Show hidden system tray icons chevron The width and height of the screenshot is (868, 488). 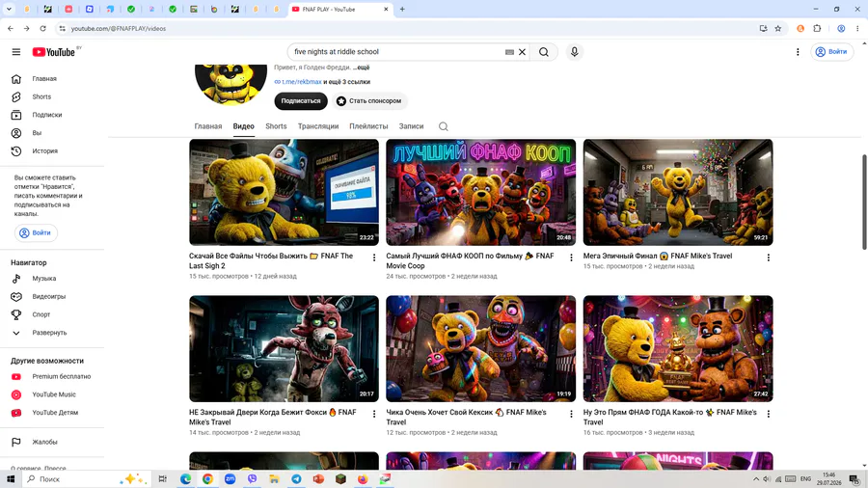(x=755, y=479)
